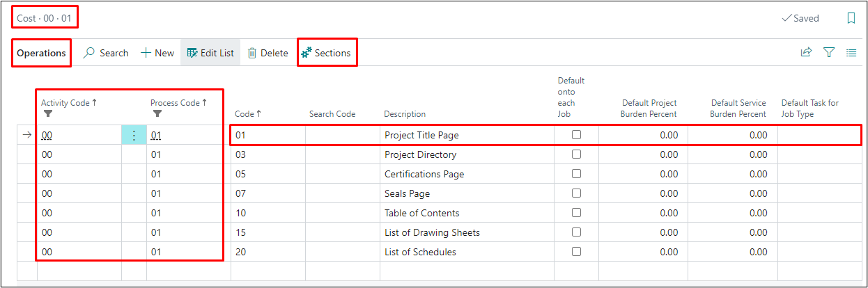Open Sections from the toolbar

(x=326, y=53)
